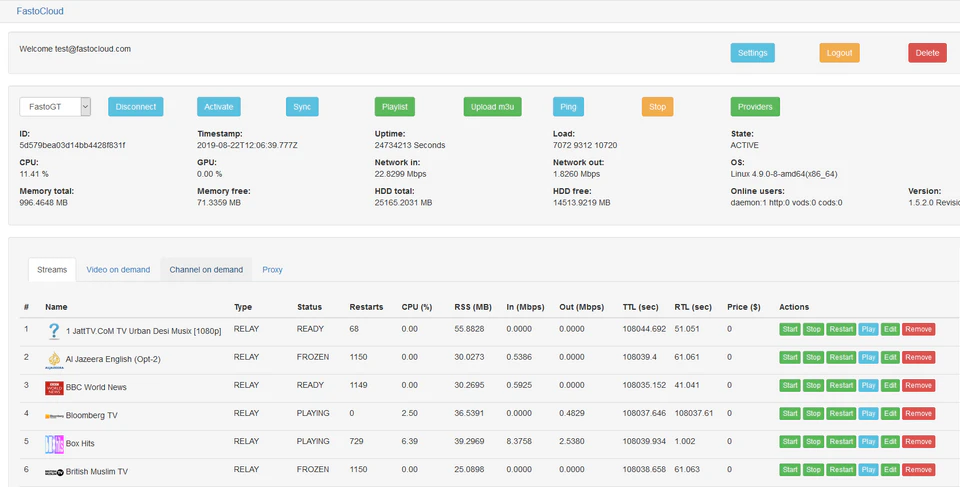Click the British Muslim TV channel logo
960x487 pixels.
[x=54, y=472]
